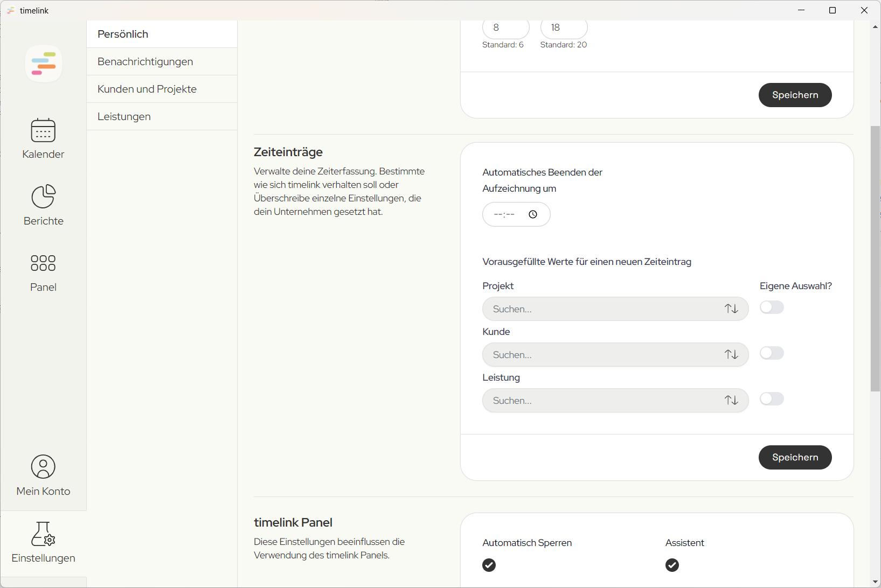This screenshot has height=588, width=881.
Task: Click the timelink logo in sidebar
Action: point(44,64)
